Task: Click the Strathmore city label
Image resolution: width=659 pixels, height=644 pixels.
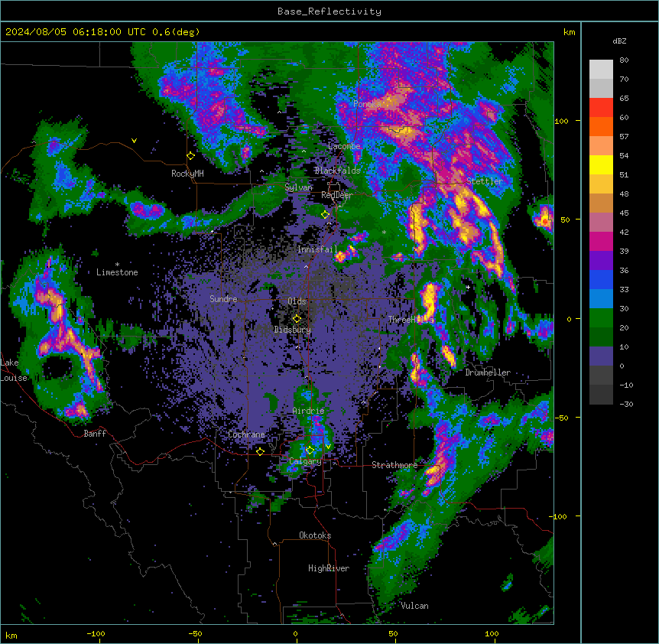Action: pos(394,465)
